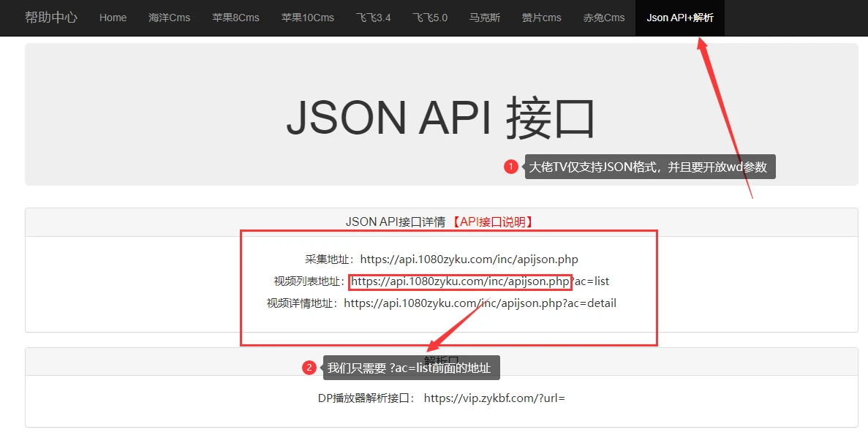
Task: Open the 赞片cms help page
Action: [x=542, y=18]
